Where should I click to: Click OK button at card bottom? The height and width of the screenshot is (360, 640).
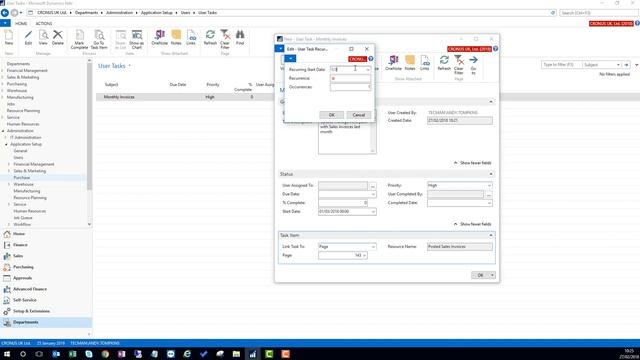(x=480, y=275)
